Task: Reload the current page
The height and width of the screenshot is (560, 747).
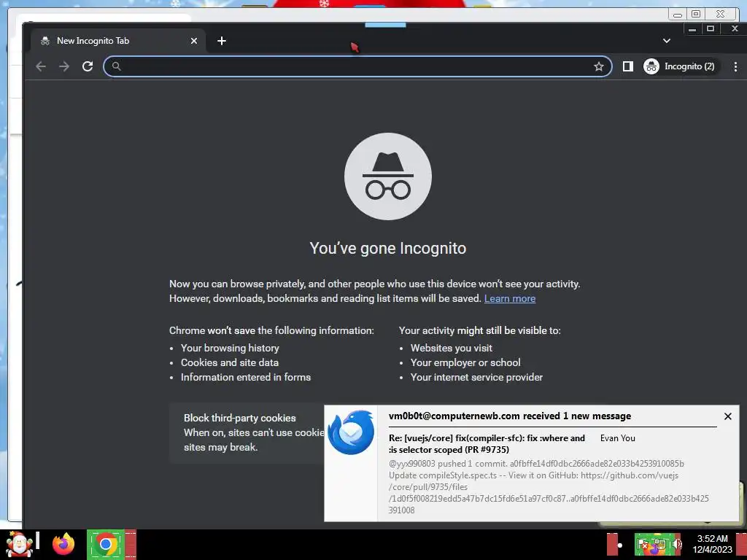Action: [x=88, y=66]
